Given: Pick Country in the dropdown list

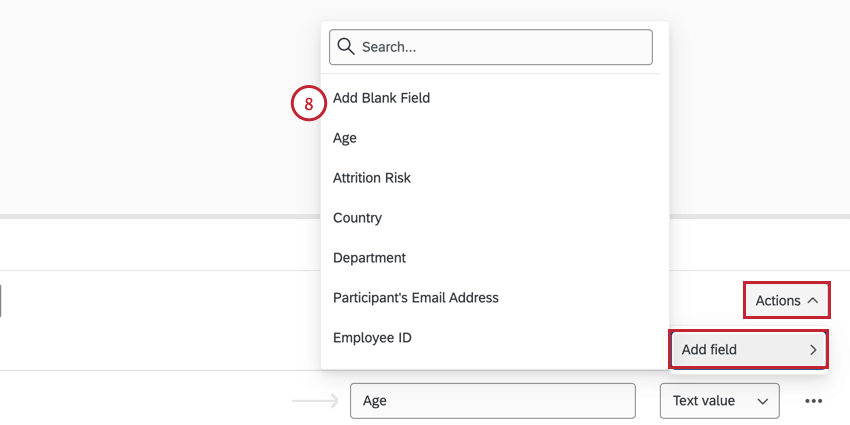Looking at the screenshot, I should [x=357, y=218].
